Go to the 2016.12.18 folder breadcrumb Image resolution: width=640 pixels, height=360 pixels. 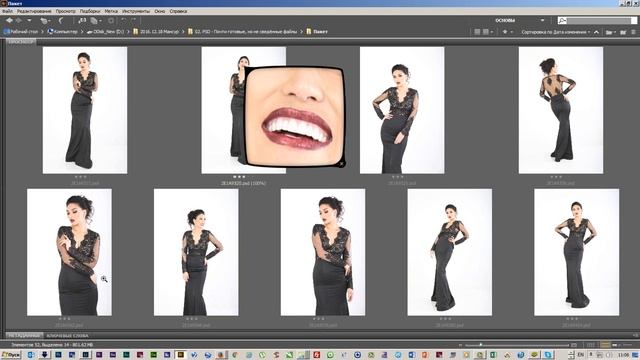156,31
